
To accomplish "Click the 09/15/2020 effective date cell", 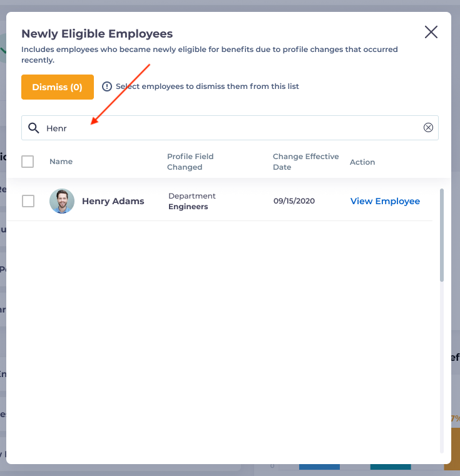I will tap(294, 201).
